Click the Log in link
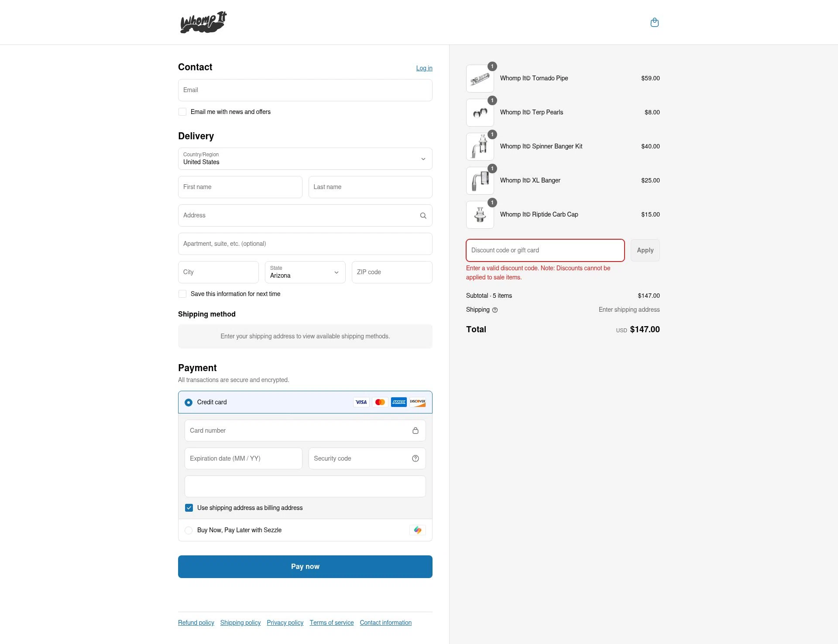The height and width of the screenshot is (644, 838). pos(424,68)
